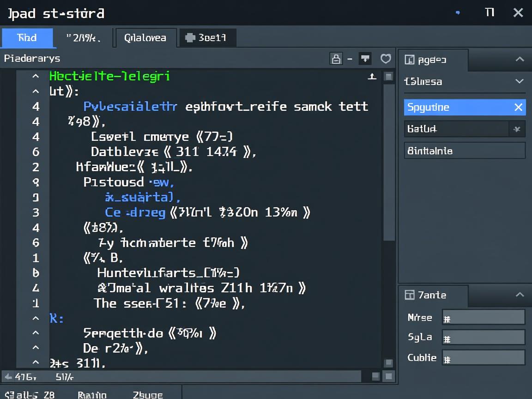Screen dimensions: 532x399
Task: Remove the Spgutine item with its X
Action: coord(518,108)
